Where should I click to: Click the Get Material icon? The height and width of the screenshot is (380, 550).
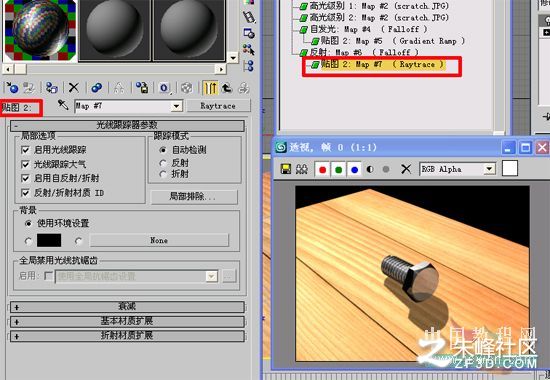(x=12, y=88)
